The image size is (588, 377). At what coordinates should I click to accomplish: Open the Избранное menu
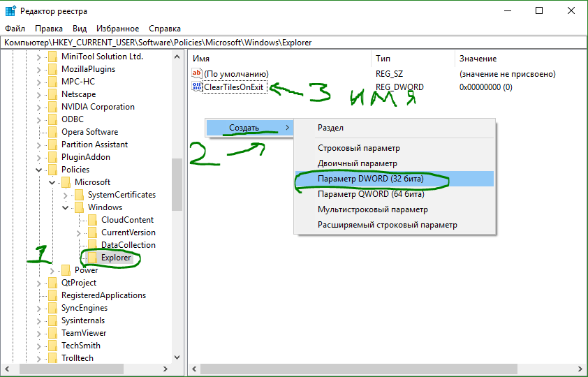[118, 29]
